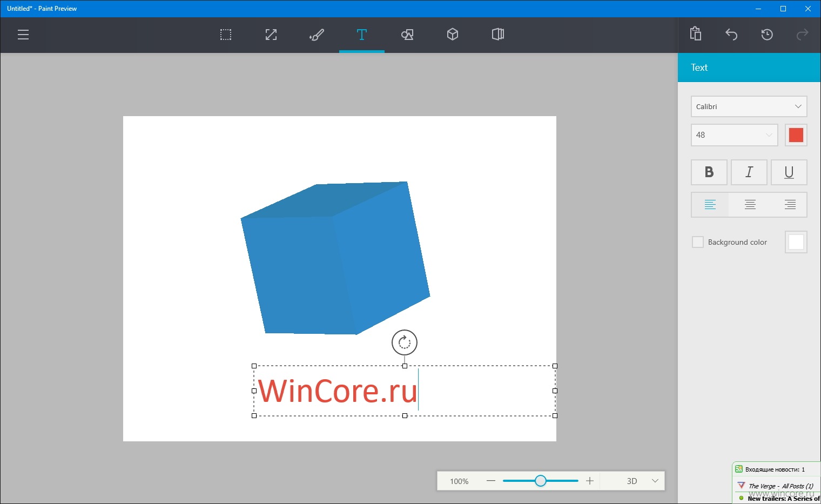Zoom in with the plus button

click(590, 481)
